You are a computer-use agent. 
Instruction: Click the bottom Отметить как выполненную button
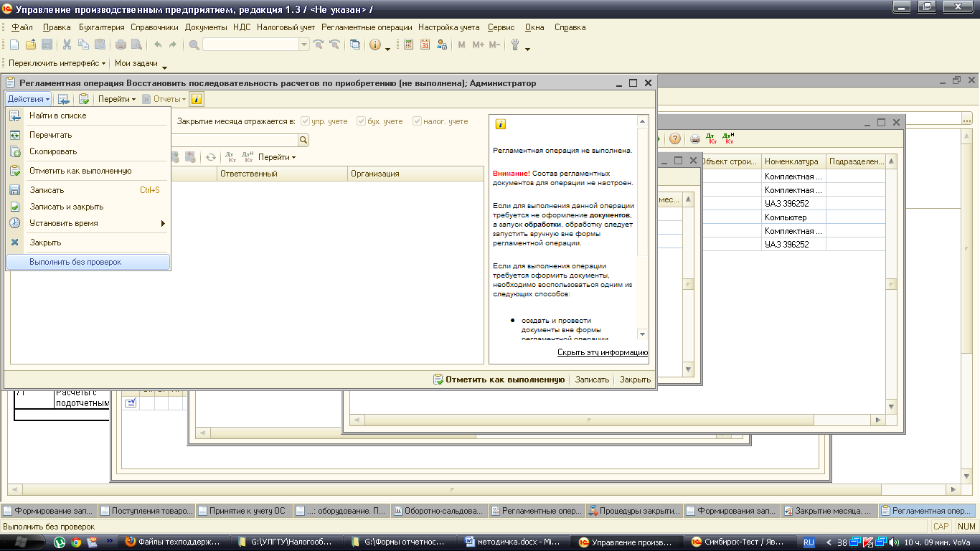[x=499, y=380]
